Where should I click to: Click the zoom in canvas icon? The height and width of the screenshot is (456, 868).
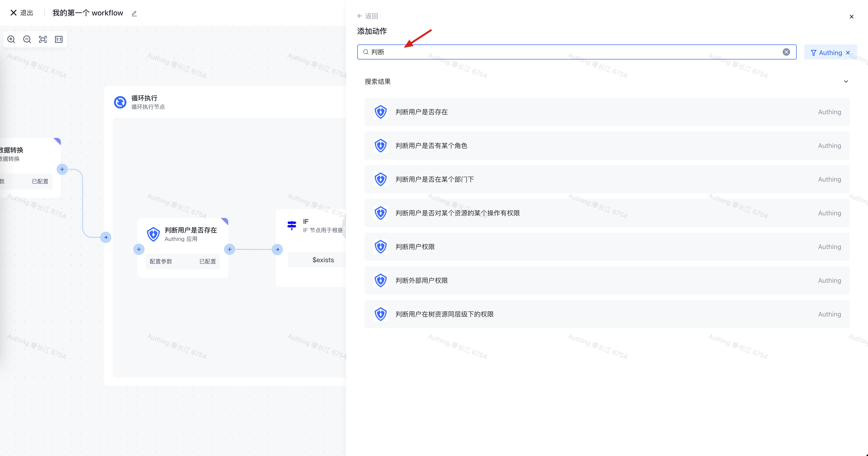(x=11, y=40)
